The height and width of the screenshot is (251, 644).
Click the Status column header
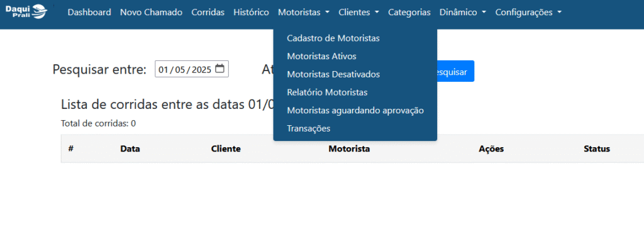click(x=597, y=148)
